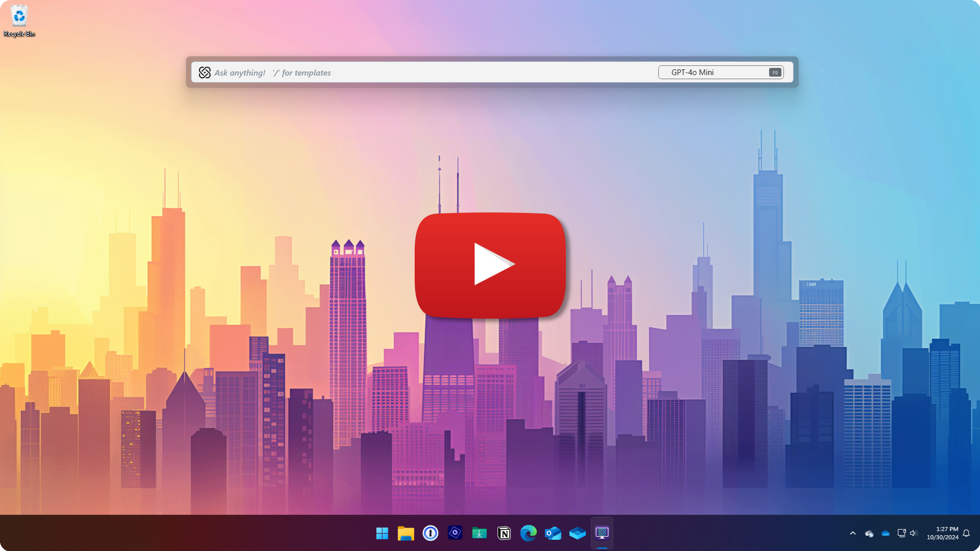Open the volume speaker tray icon
The width and height of the screenshot is (980, 551).
click(x=914, y=533)
